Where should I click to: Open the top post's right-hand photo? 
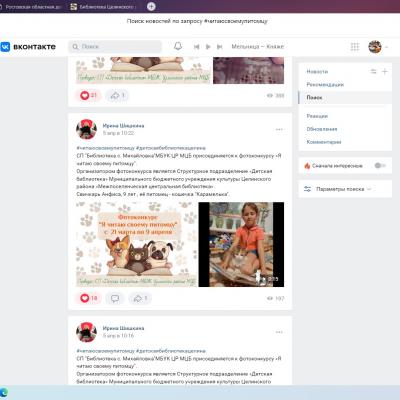click(x=249, y=70)
